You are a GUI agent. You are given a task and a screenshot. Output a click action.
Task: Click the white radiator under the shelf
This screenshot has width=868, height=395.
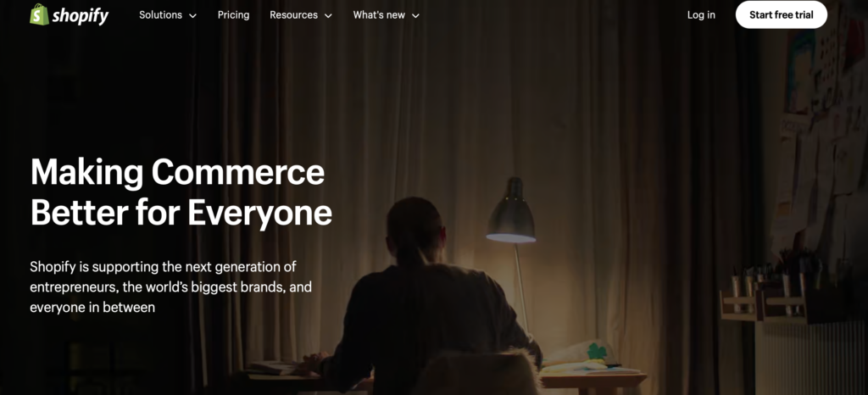coord(811,357)
